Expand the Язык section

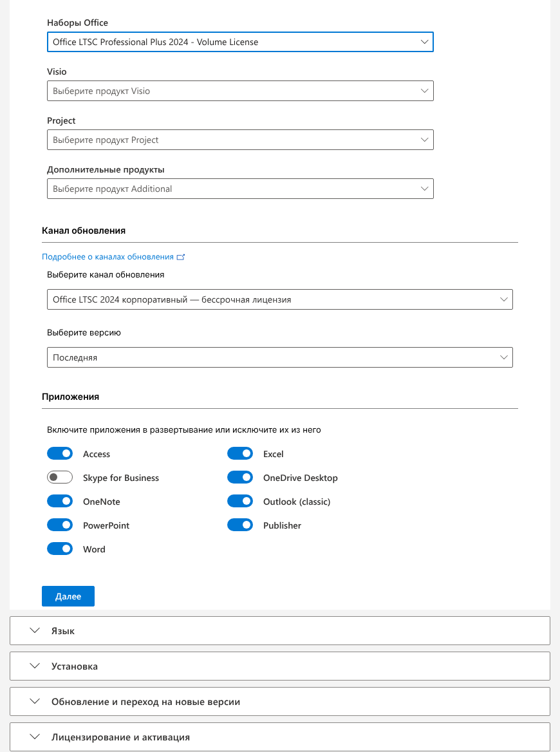click(280, 631)
